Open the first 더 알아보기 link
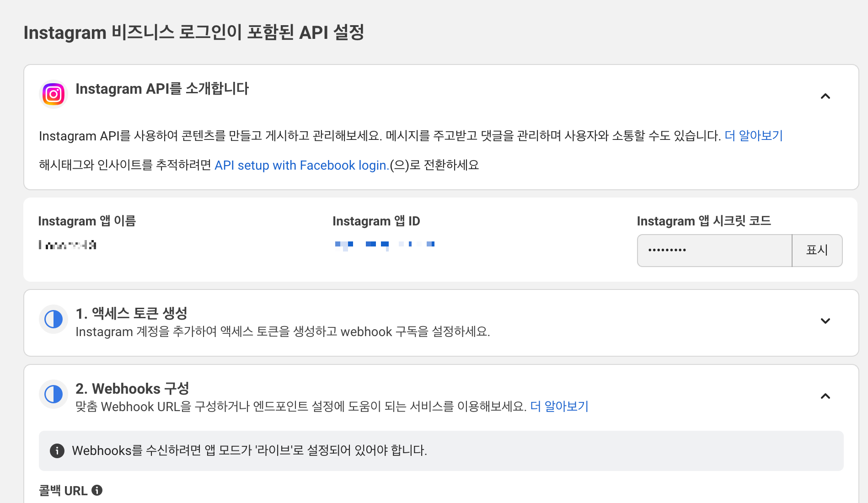 [754, 136]
